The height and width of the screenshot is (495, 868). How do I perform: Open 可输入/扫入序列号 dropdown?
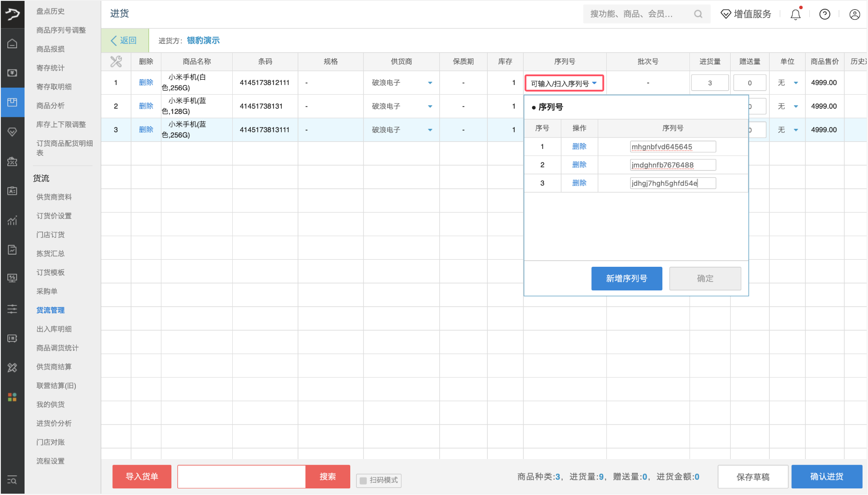pyautogui.click(x=564, y=83)
